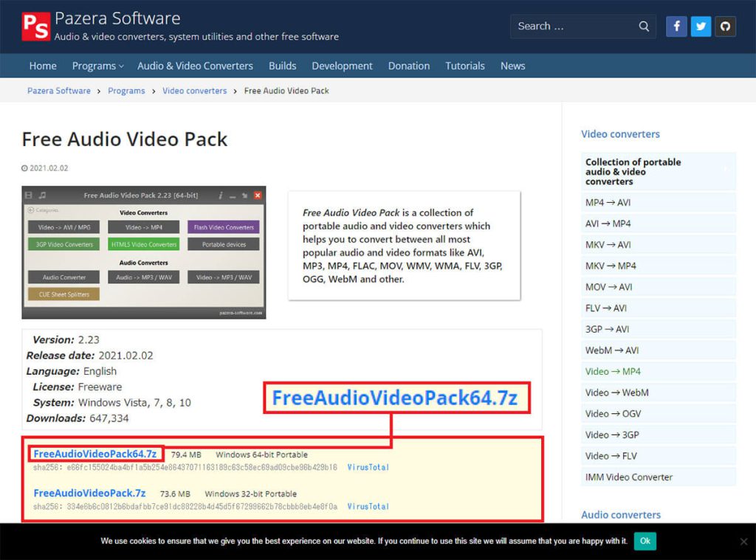Open Audio converters sidebar heading
Screen dimensions: 756x560
pyautogui.click(x=620, y=515)
